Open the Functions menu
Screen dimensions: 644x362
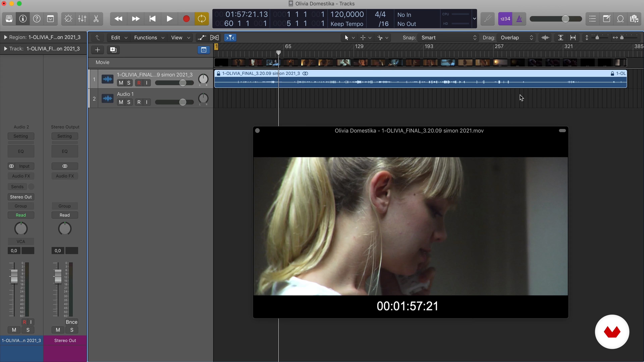coord(149,38)
